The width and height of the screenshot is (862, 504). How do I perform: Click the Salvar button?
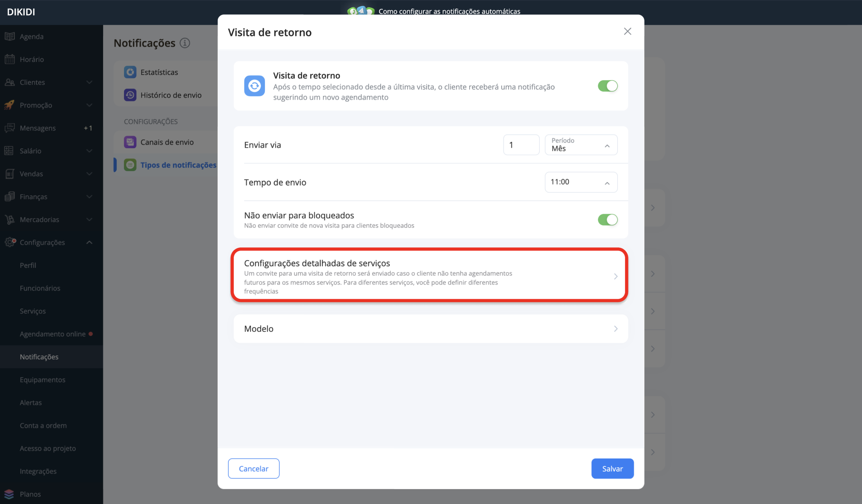(612, 468)
